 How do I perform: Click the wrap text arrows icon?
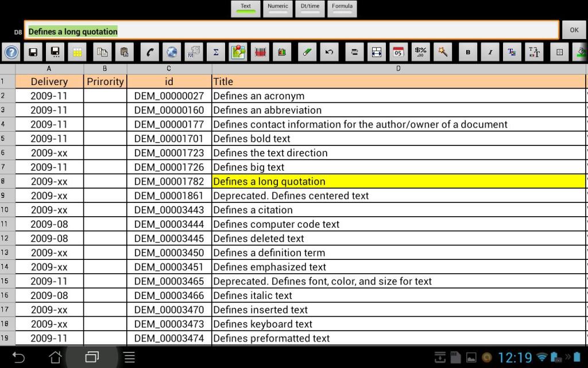coord(354,52)
